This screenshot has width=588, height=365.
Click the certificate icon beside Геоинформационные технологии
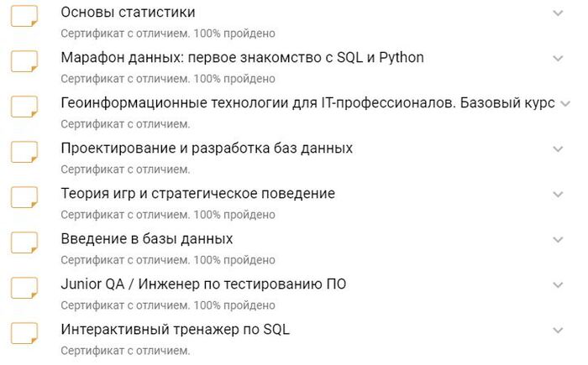tap(24, 107)
